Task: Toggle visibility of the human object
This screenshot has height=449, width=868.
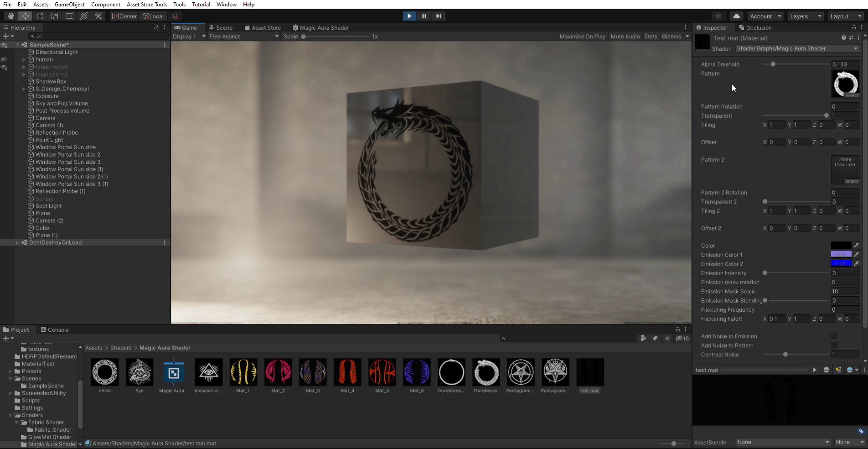Action: pyautogui.click(x=4, y=59)
